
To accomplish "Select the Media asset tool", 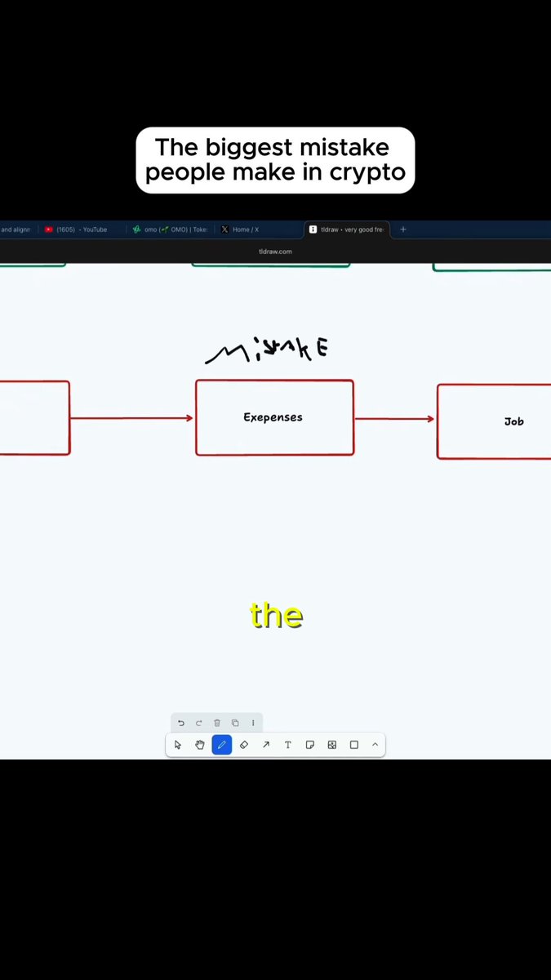I will (x=332, y=745).
